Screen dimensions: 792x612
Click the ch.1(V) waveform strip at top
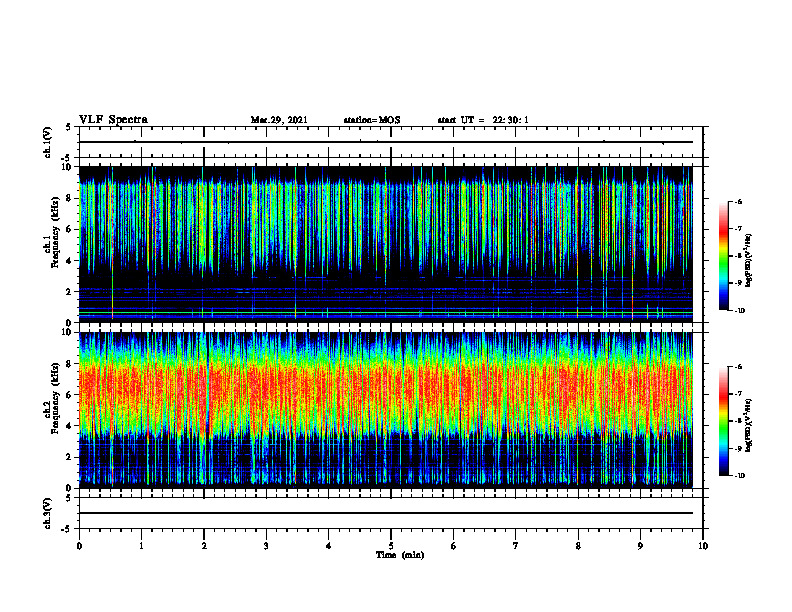coord(391,142)
